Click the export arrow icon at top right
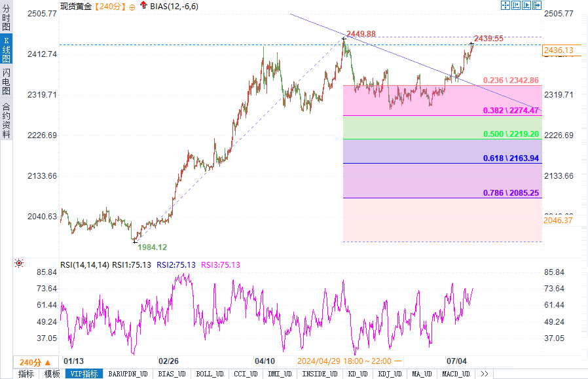Viewport: 588px width, 379px height. [x=537, y=5]
